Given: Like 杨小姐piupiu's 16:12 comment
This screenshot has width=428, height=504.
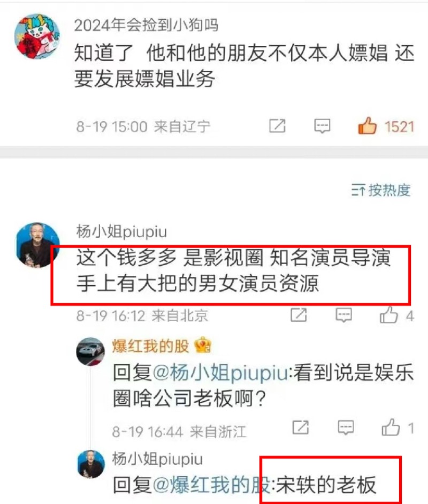Looking at the screenshot, I should [389, 315].
